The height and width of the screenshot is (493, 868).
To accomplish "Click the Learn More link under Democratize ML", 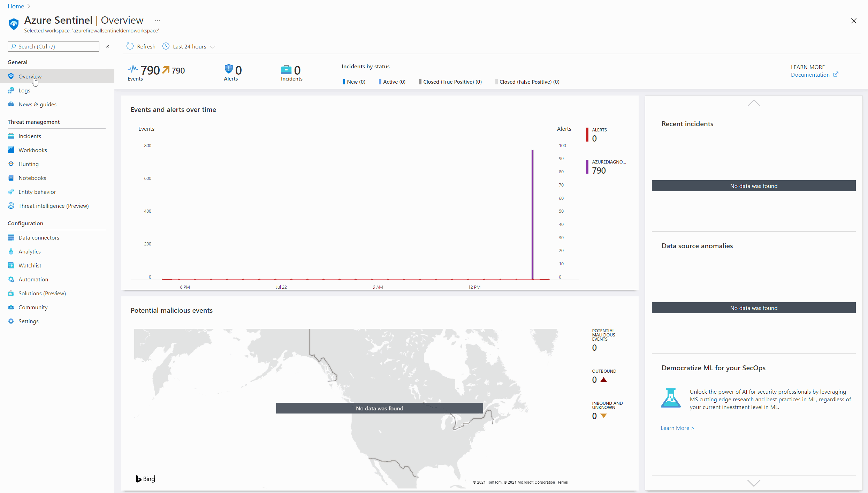I will [x=677, y=428].
